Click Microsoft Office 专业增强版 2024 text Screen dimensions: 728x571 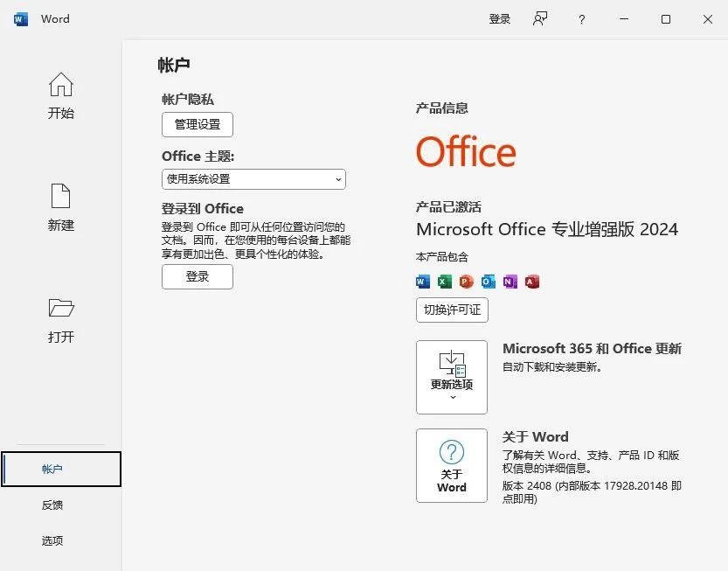coord(547,229)
